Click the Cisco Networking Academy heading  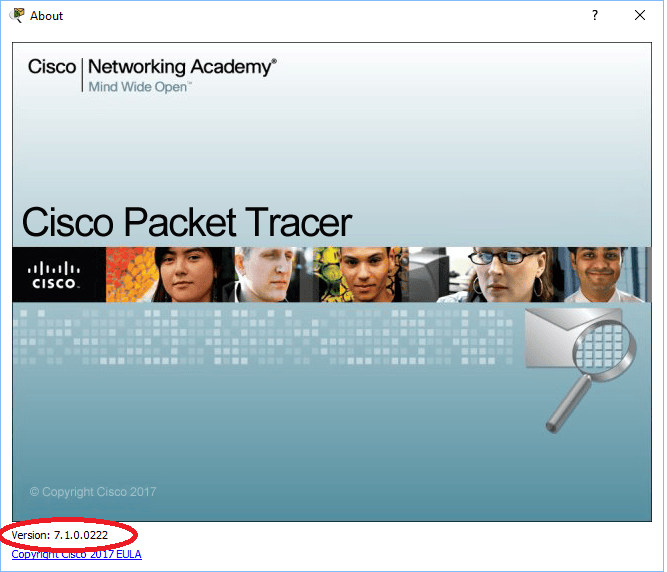[x=152, y=67]
